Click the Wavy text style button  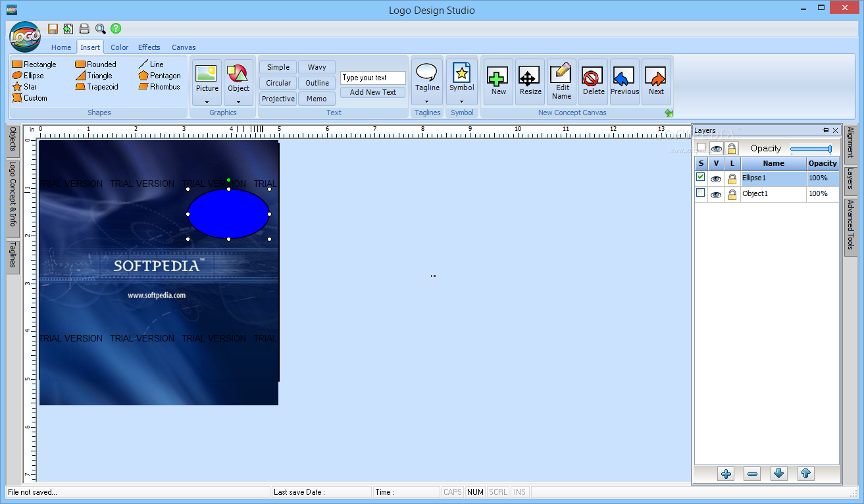point(317,67)
